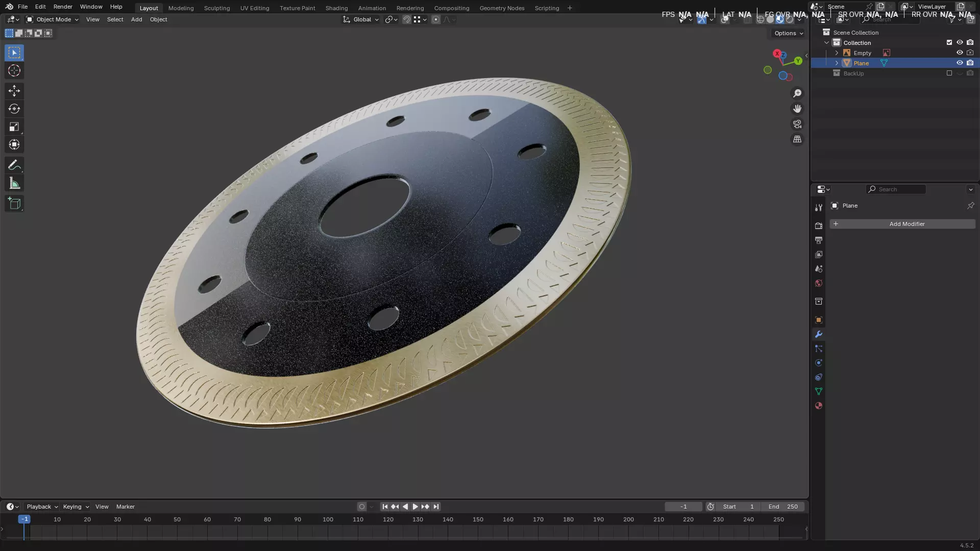This screenshot has width=980, height=551.
Task: Switch to the UV Editing workspace tab
Action: point(255,8)
